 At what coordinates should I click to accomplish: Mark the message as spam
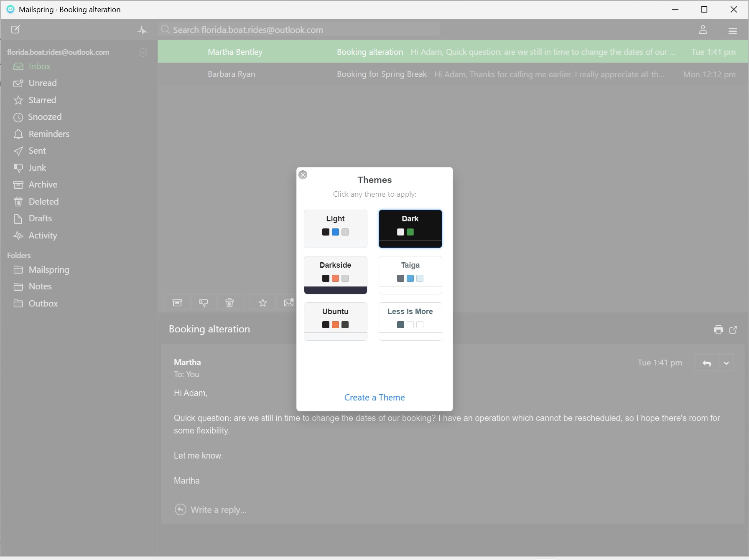[204, 302]
